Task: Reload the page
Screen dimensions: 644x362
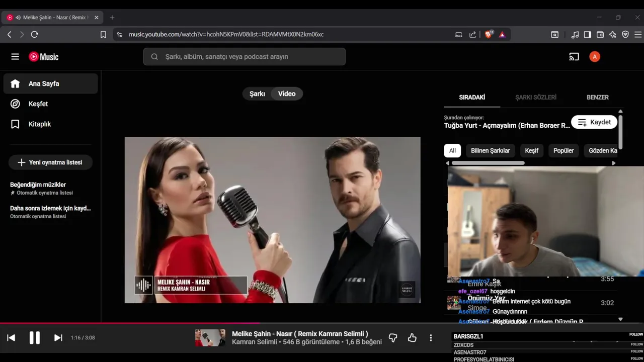Action: 34,34
